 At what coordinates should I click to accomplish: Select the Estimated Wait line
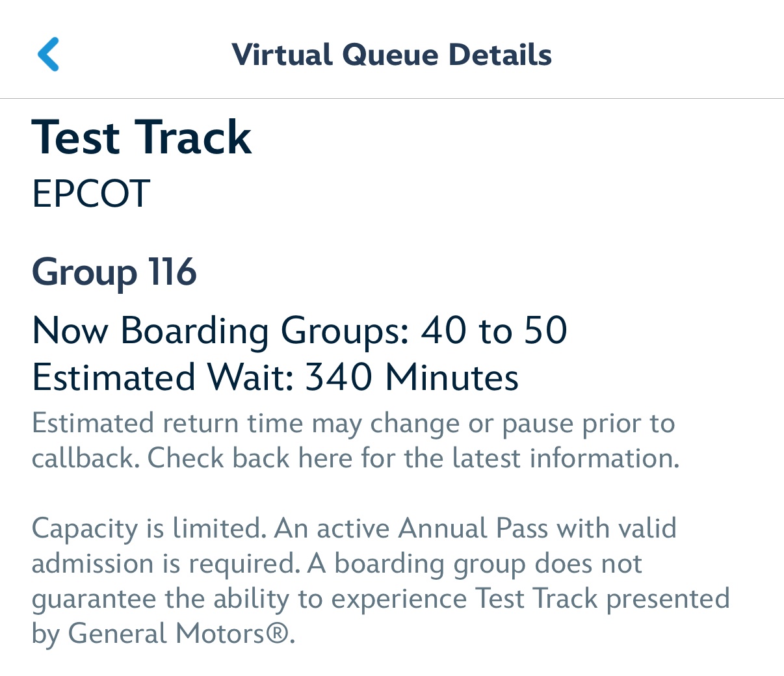(x=276, y=377)
